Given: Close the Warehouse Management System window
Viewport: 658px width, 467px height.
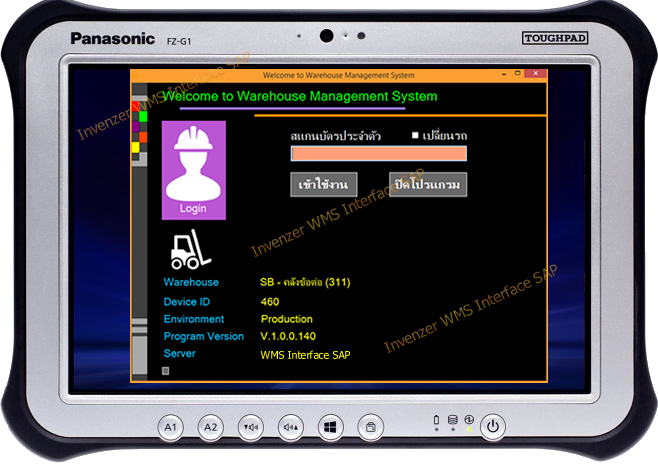Looking at the screenshot, I should point(535,73).
